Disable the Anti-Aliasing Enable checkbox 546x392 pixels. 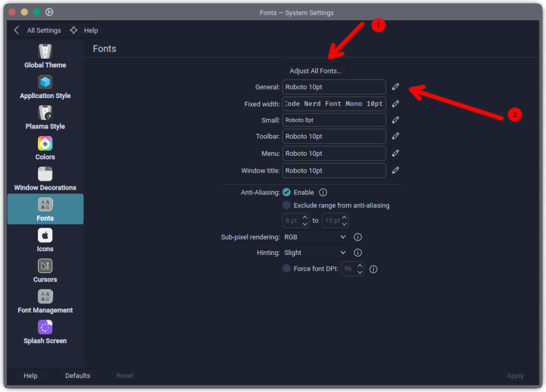coord(286,192)
